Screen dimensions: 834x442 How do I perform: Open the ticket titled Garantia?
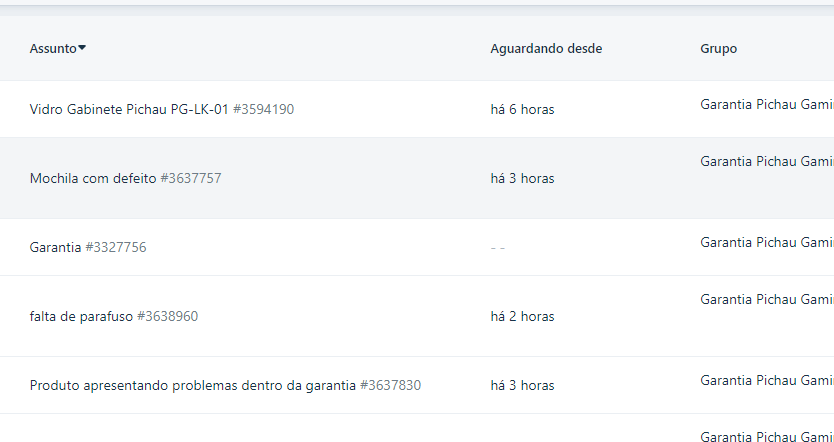tap(55, 247)
